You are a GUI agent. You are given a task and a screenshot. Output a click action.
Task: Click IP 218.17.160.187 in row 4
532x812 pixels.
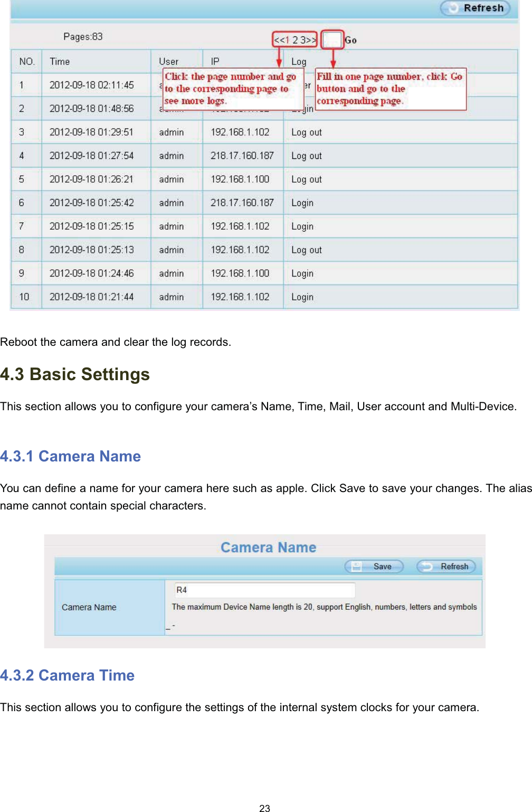242,156
